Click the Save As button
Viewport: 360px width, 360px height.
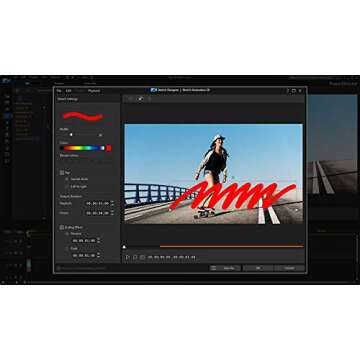point(225,268)
